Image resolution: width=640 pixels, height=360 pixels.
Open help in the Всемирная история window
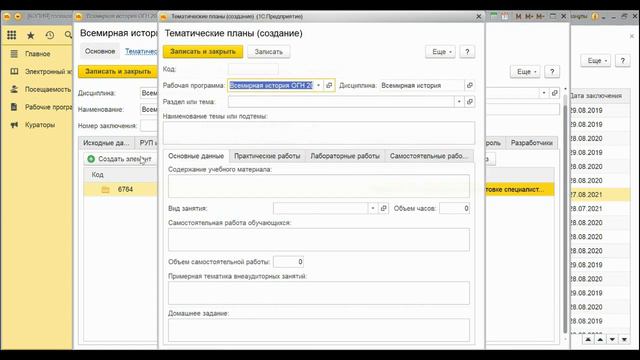tap(552, 71)
